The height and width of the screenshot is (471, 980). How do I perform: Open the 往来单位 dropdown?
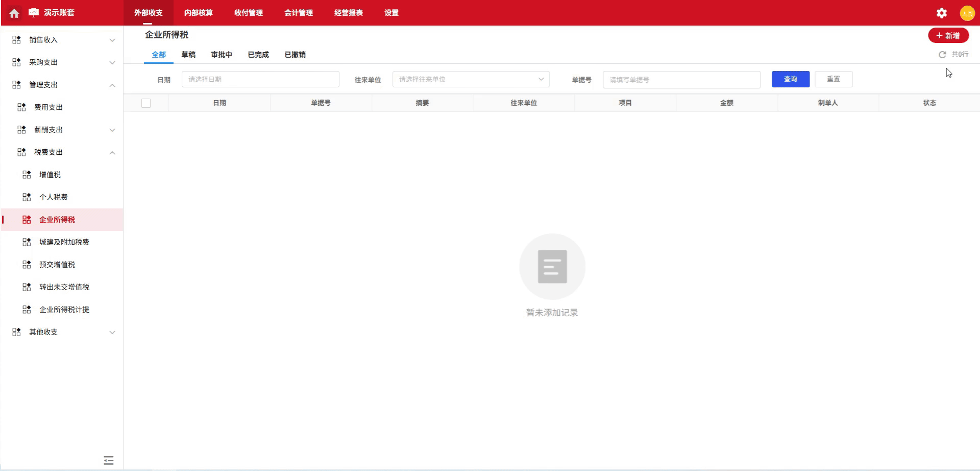pyautogui.click(x=470, y=79)
